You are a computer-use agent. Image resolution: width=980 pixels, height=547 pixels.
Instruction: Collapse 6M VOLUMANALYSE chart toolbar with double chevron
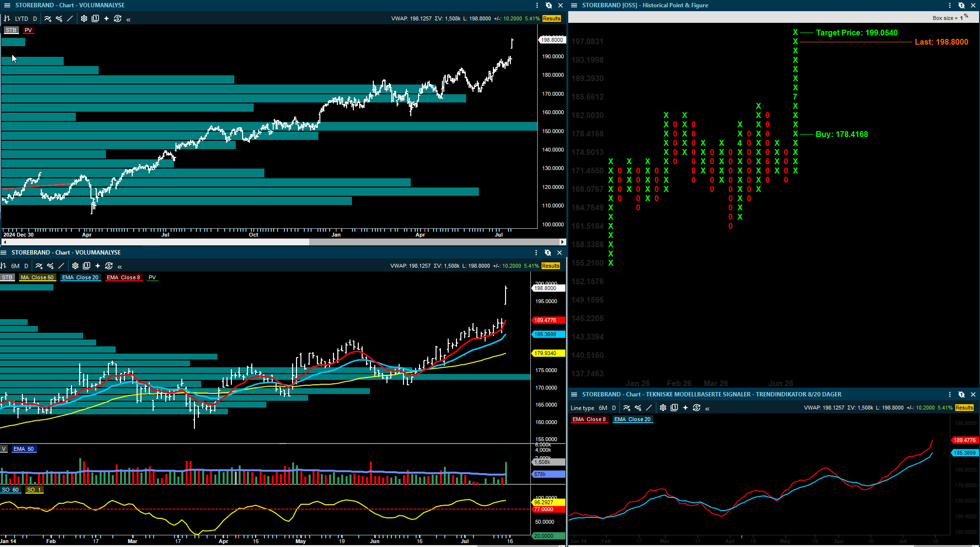(120, 267)
